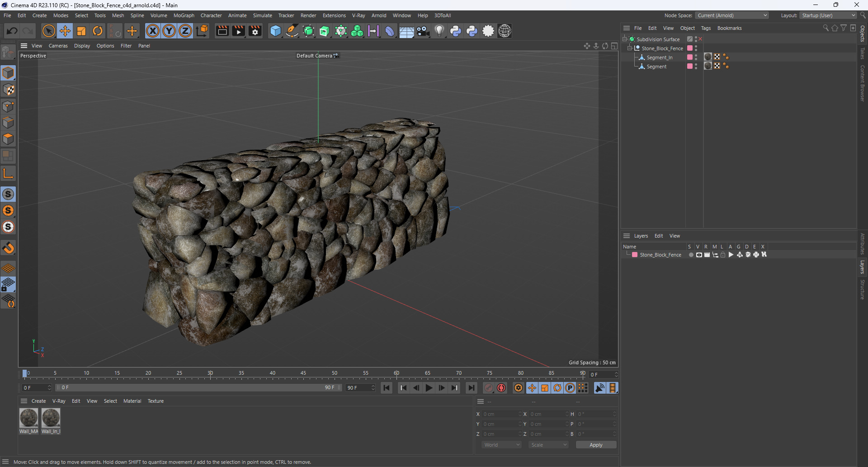Viewport: 868px width, 467px height.
Task: Click the Light object icon
Action: point(439,31)
